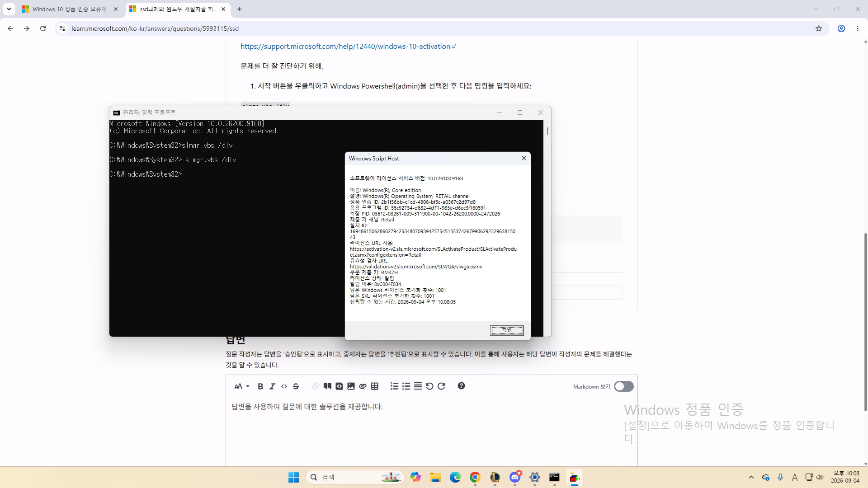Bookmark this page with star icon
This screenshot has height=488, width=868.
pos(819,28)
